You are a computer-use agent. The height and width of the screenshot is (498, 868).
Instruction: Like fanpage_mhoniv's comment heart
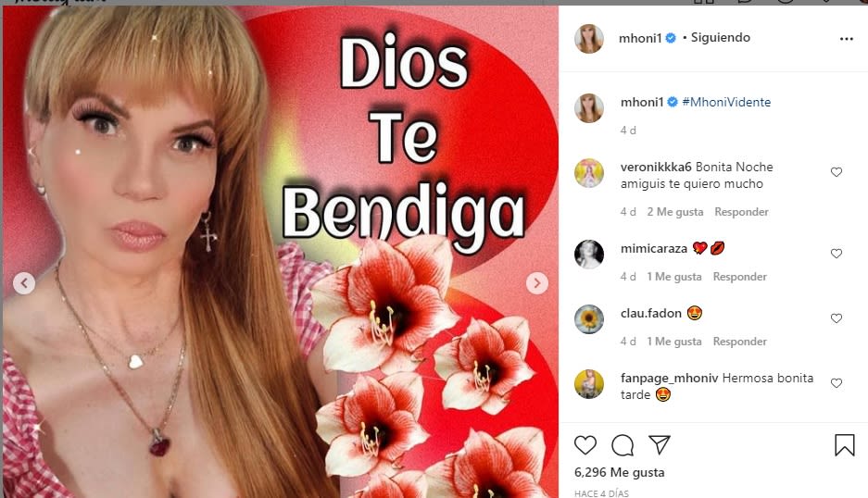(x=837, y=383)
